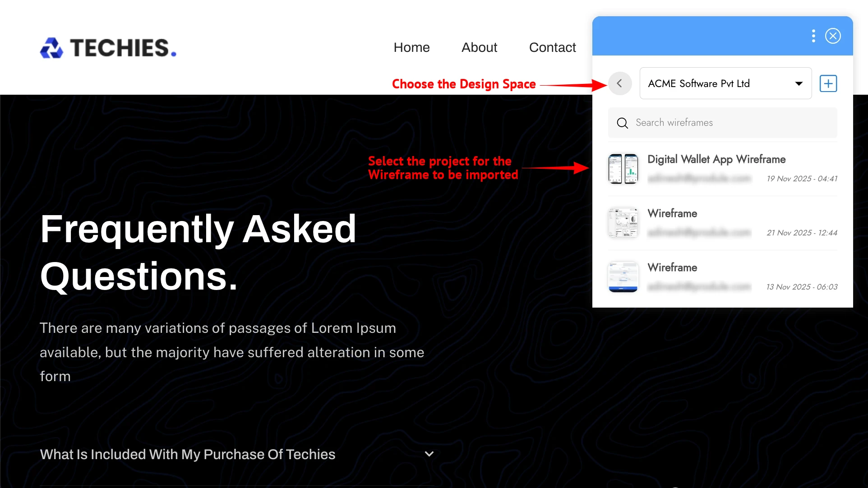Image resolution: width=868 pixels, height=488 pixels.
Task: Open the three-dot overflow menu in popup header
Action: pos(814,36)
